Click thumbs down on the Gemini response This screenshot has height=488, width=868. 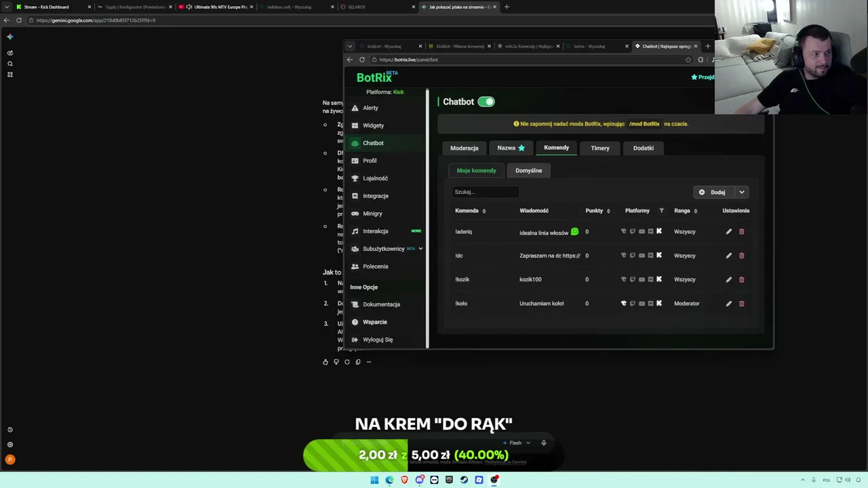[336, 362]
